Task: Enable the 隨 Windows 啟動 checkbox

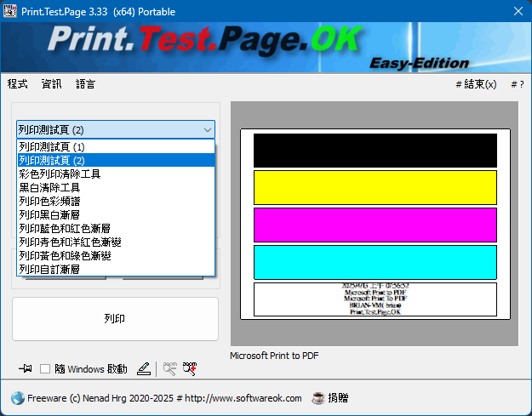Action: click(x=46, y=369)
